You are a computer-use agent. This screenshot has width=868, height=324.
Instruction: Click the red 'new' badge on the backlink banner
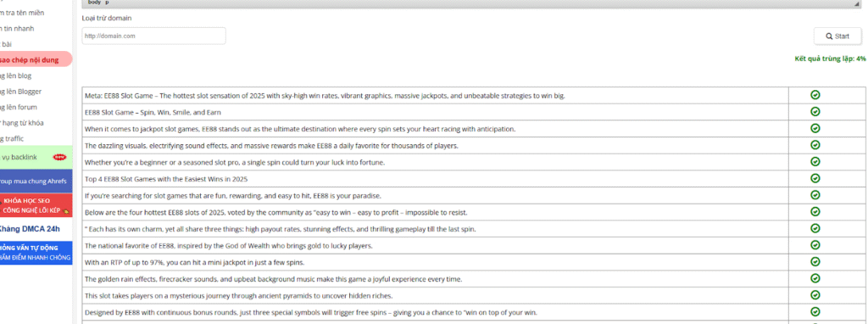click(x=59, y=157)
